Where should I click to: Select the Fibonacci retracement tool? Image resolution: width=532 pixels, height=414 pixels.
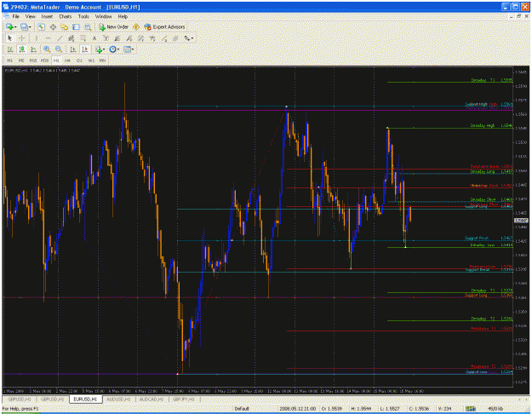[83, 38]
